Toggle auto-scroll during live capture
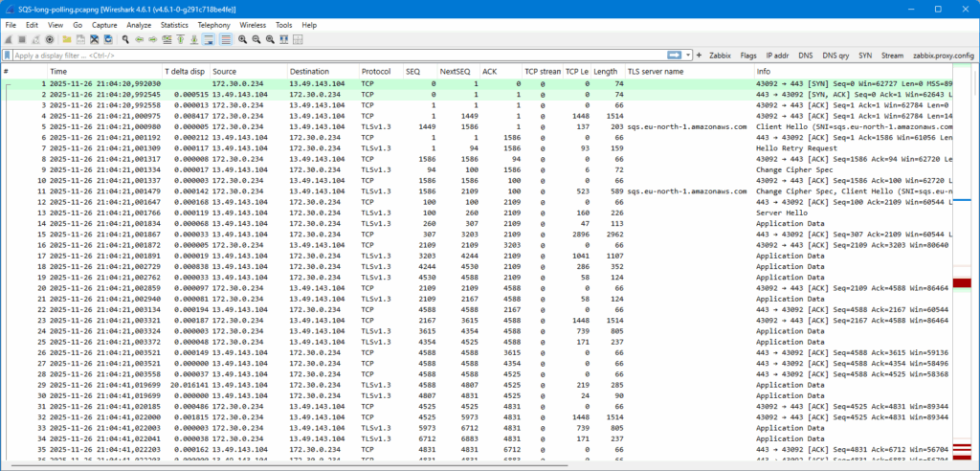Screen dimensions: 980x471 [209, 39]
